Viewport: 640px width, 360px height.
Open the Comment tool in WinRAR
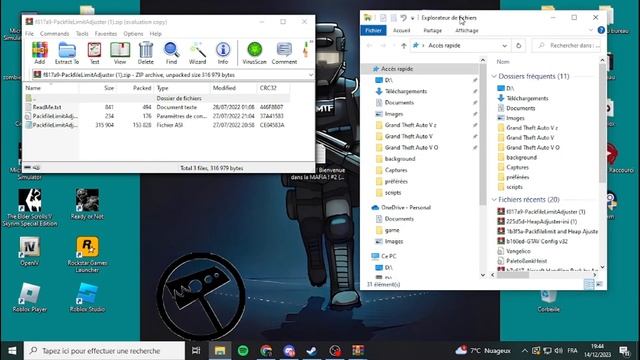coord(284,53)
